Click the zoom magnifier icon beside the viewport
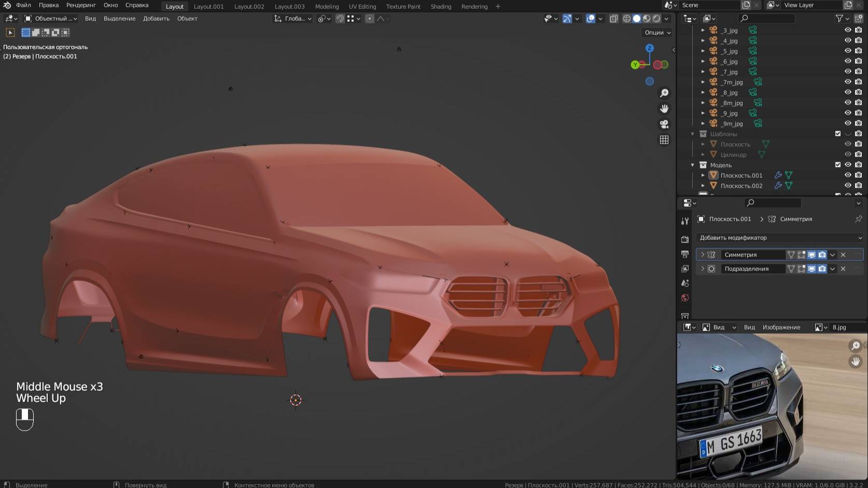The width and height of the screenshot is (868, 488). [x=664, y=93]
